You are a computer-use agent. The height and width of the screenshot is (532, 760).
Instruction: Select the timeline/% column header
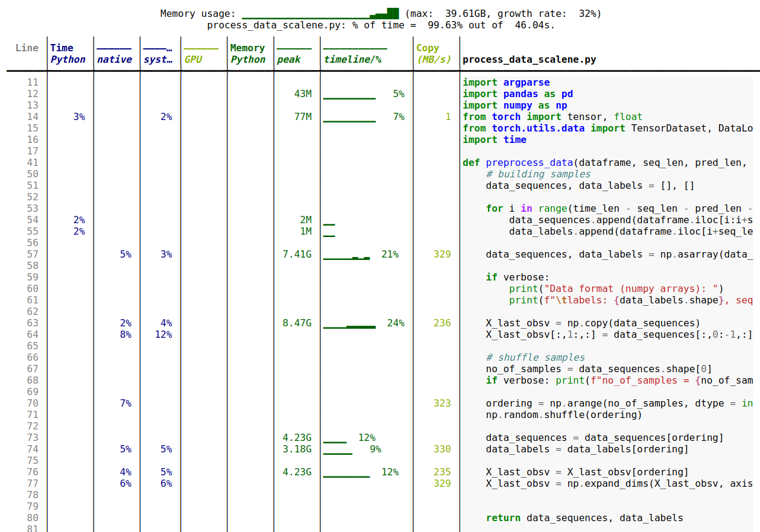point(353,59)
